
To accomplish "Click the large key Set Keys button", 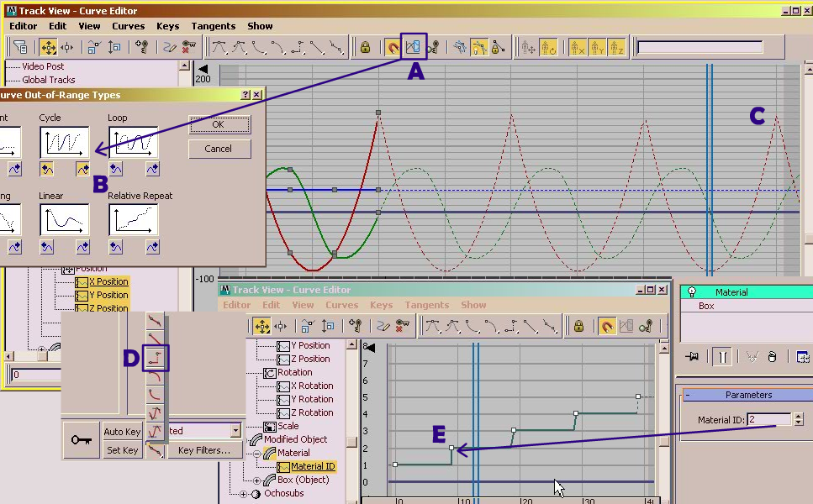I will [x=82, y=440].
